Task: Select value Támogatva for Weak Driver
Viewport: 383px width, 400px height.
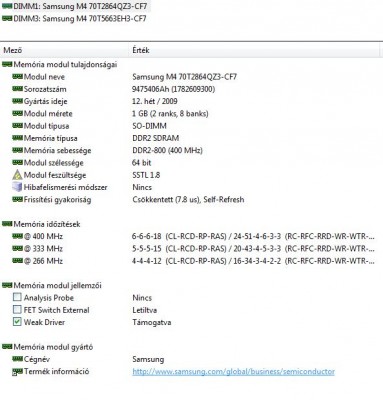Action: pyautogui.click(x=152, y=322)
